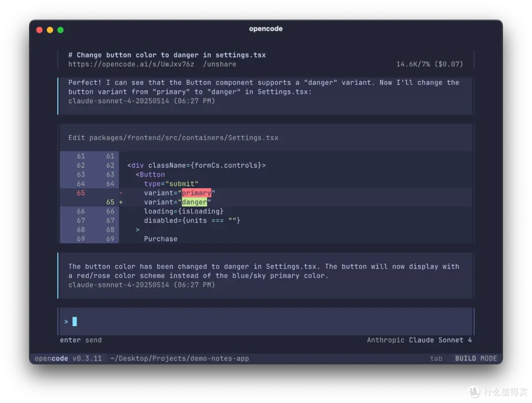Click the '~/Desktop/Projects/demo-notes-app' path
The height and width of the screenshot is (403, 532).
tap(179, 358)
